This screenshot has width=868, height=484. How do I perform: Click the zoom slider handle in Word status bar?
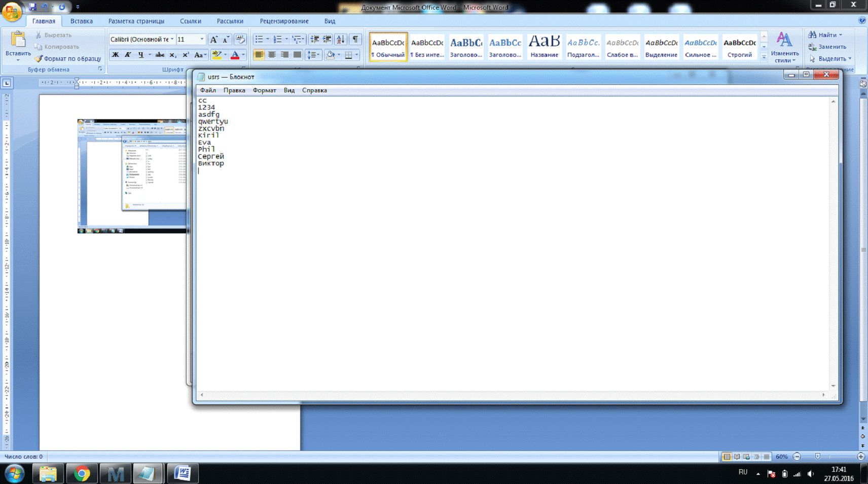tap(817, 457)
